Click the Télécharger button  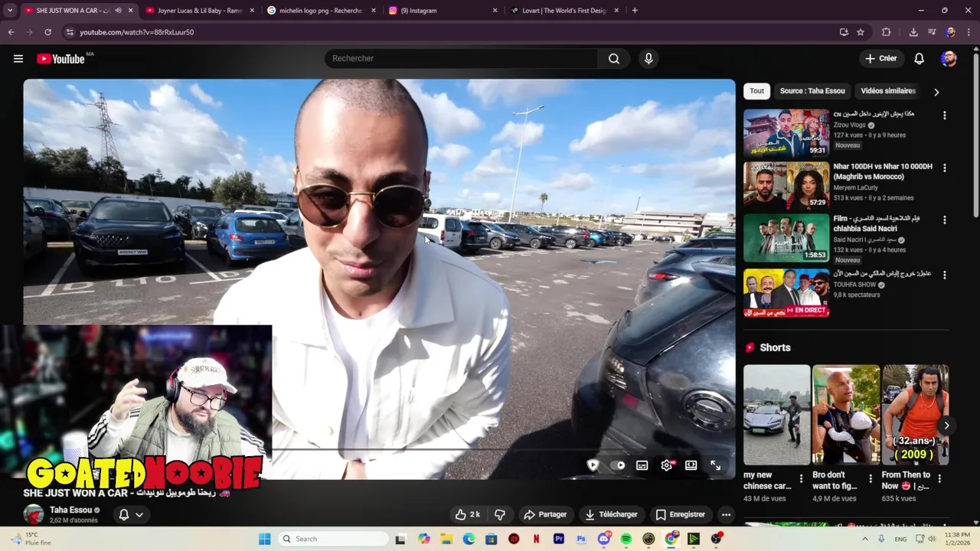(611, 514)
